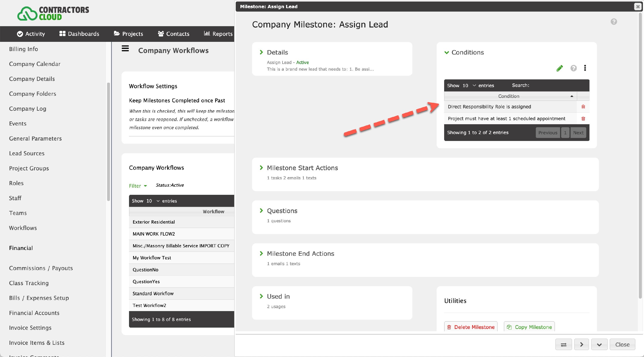Open Billing Info in sidebar
Image resolution: width=644 pixels, height=357 pixels.
(23, 49)
